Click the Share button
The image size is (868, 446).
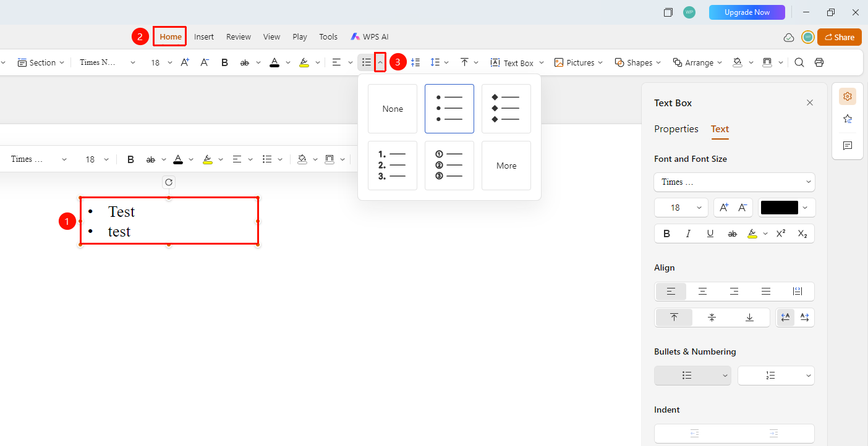(x=840, y=37)
